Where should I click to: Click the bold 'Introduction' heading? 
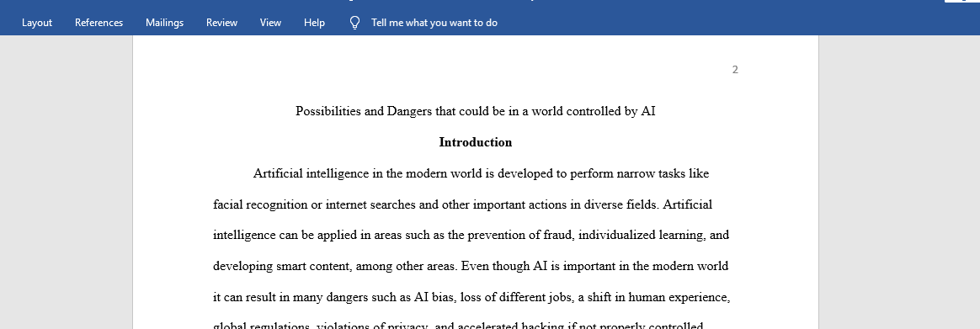pyautogui.click(x=475, y=142)
